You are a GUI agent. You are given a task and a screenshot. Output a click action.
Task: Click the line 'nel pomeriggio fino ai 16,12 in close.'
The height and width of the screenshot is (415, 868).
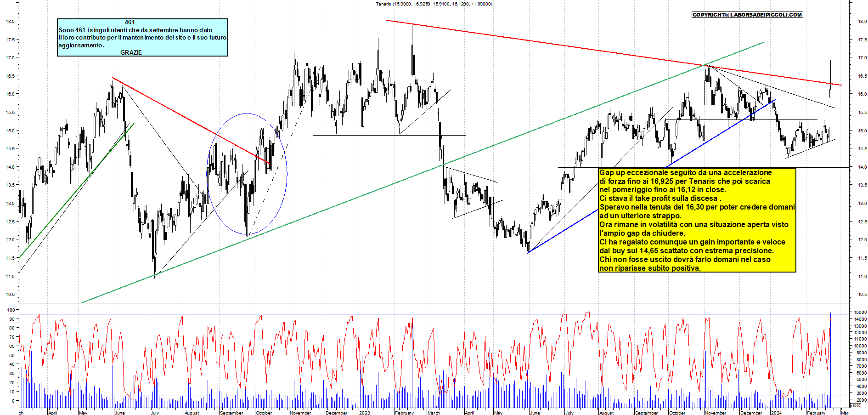coord(663,189)
